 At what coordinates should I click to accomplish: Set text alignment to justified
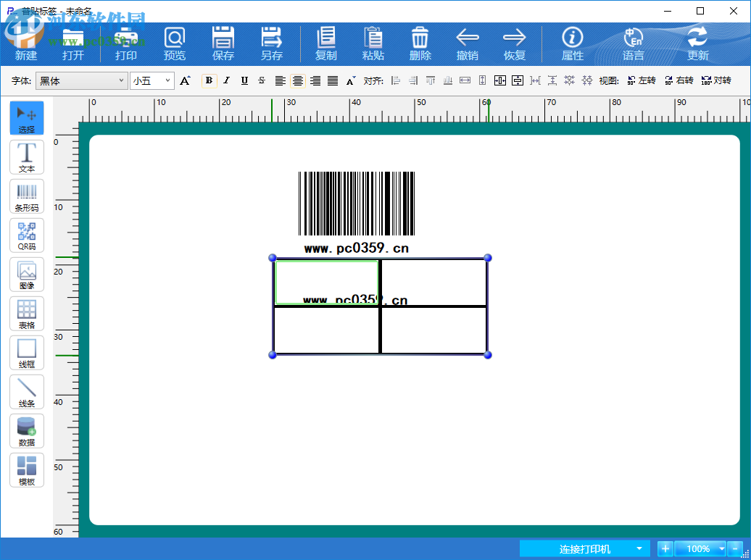[333, 80]
